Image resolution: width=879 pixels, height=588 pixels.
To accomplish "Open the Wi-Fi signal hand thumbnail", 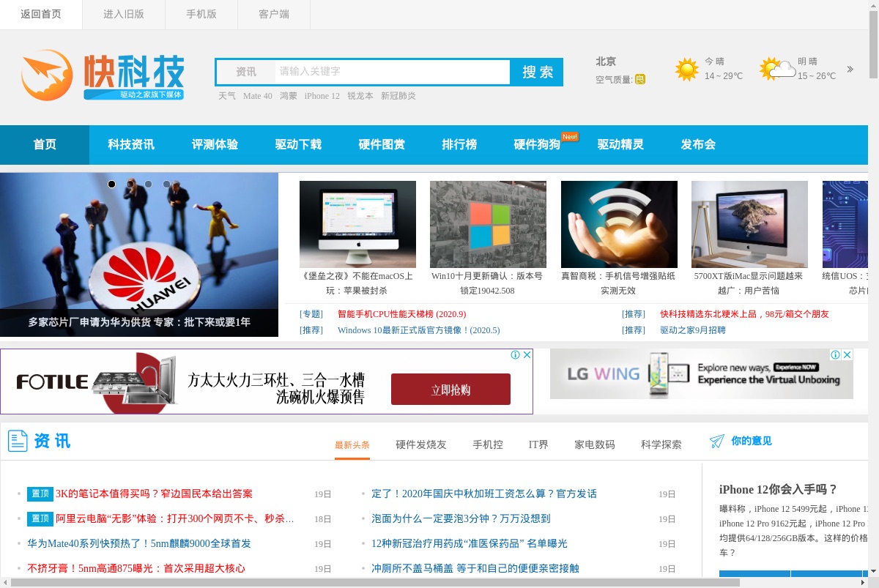I will [x=619, y=224].
